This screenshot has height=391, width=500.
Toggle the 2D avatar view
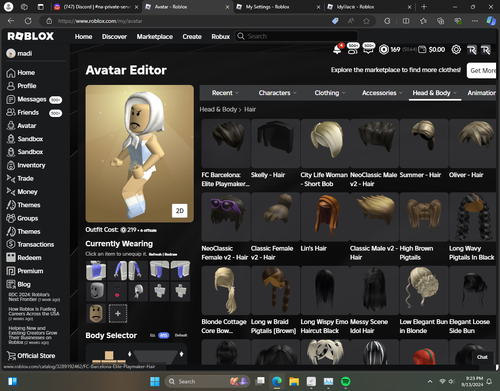tap(180, 211)
